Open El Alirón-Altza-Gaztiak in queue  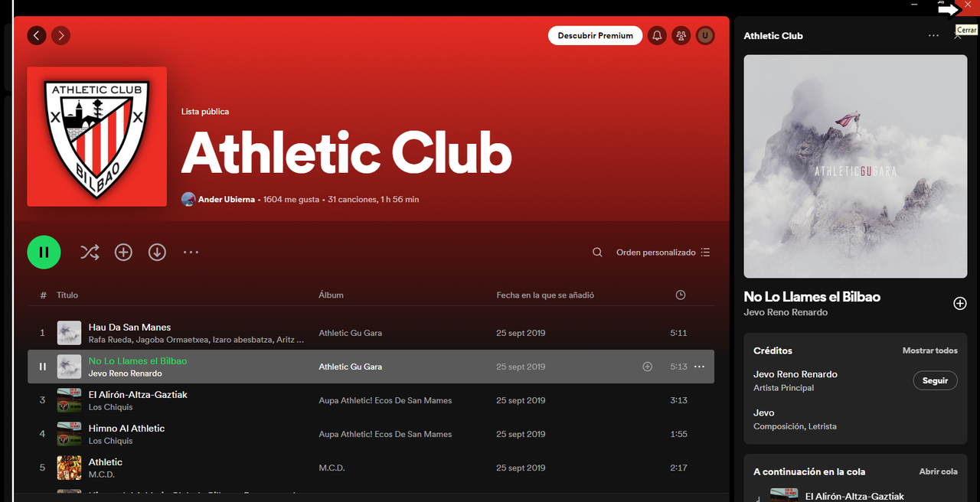[854, 497]
